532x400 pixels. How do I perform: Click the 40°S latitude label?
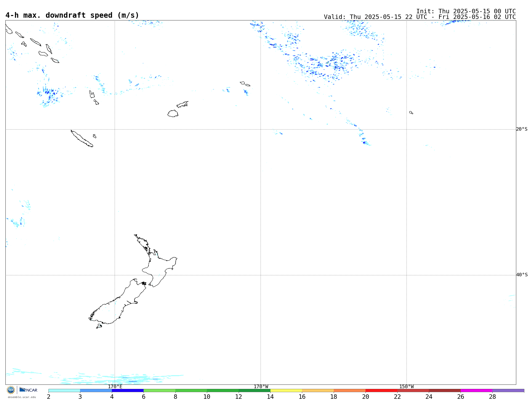click(522, 275)
